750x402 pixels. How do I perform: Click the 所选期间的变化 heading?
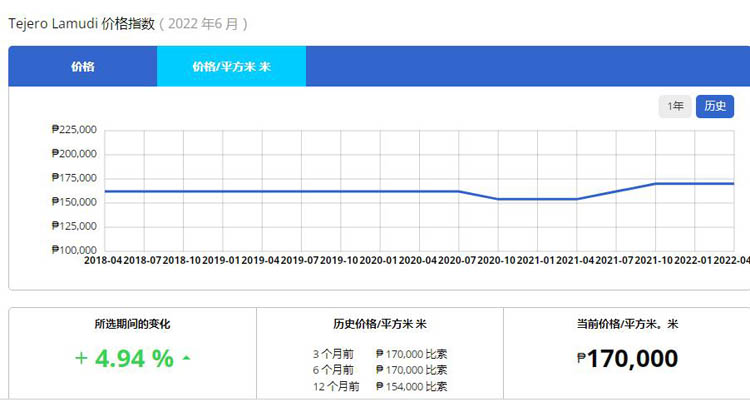[132, 324]
